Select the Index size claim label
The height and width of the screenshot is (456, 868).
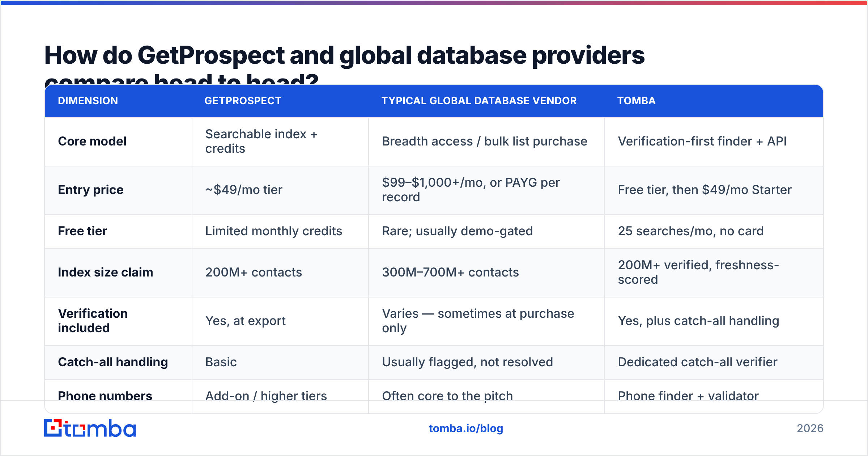(x=106, y=272)
